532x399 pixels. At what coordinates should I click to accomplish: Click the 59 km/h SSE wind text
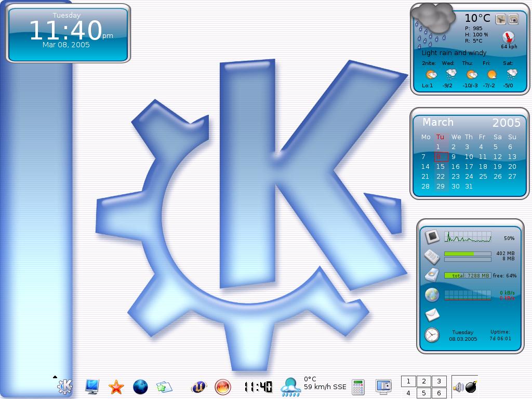point(325,387)
